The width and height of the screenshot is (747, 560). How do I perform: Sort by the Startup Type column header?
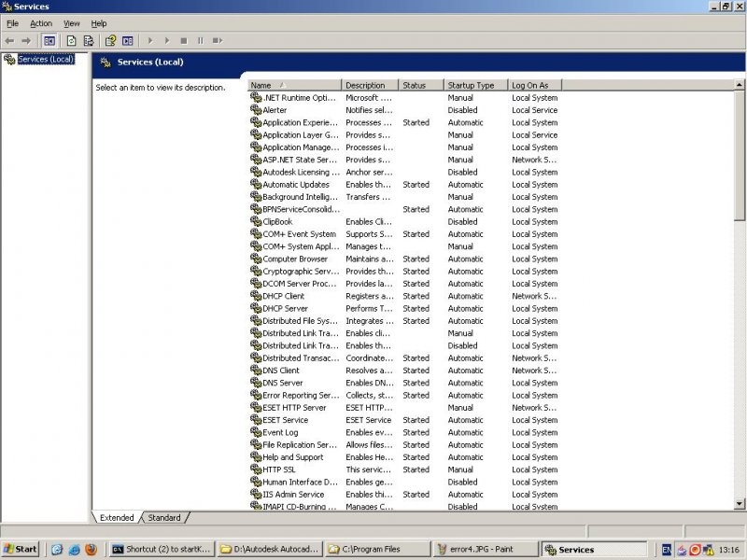475,85
